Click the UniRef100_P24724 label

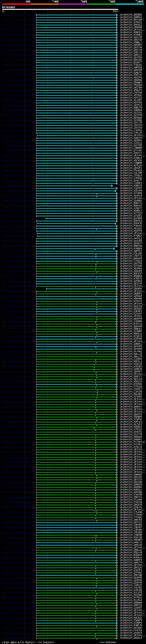pos(131,630)
